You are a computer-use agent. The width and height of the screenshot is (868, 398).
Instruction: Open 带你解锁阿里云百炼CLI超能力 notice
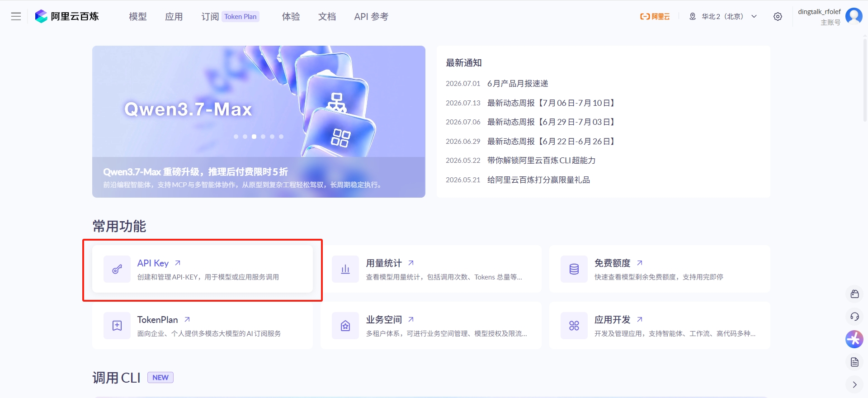[x=541, y=161]
